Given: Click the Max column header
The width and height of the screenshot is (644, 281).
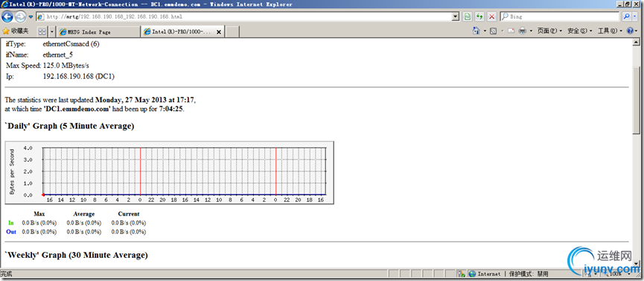Looking at the screenshot, I should click(39, 214).
